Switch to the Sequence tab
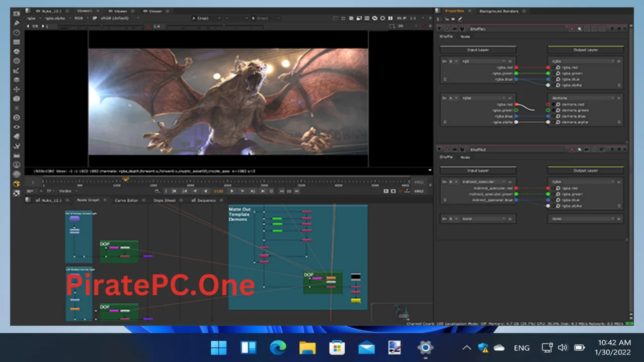644x362 pixels. (206, 201)
